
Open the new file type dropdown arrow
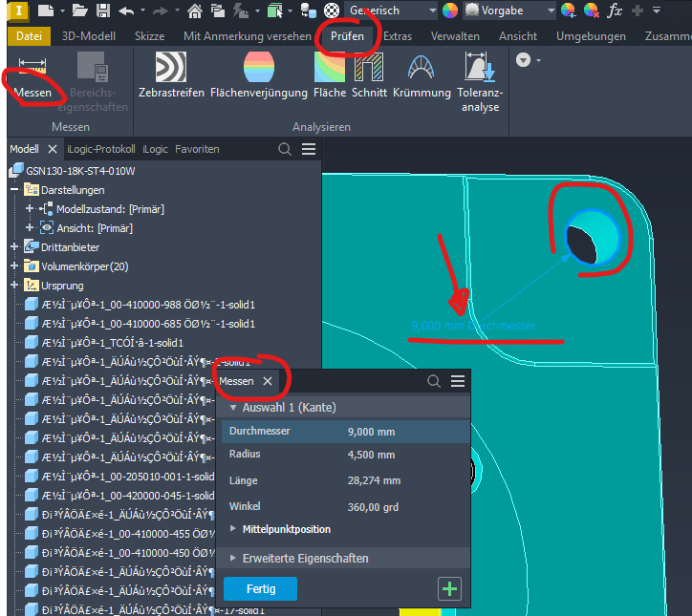point(63,11)
